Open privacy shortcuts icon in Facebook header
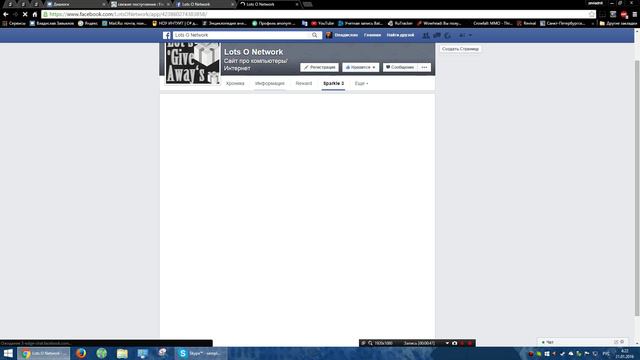 pyautogui.click(x=462, y=36)
